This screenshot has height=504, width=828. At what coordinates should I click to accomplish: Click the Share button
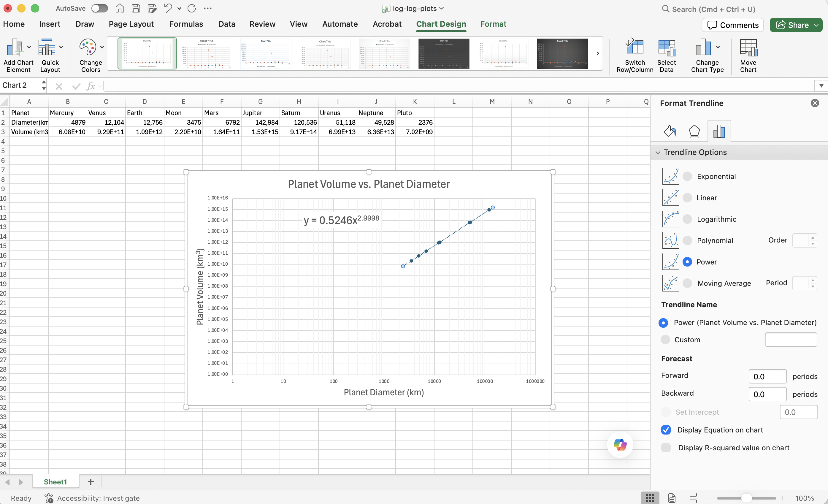[x=796, y=25]
